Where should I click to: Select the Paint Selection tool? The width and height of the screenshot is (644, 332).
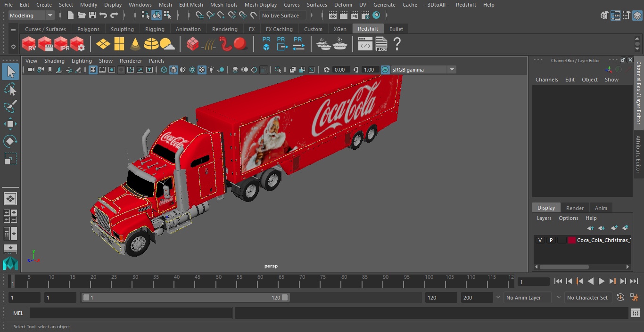pos(10,106)
